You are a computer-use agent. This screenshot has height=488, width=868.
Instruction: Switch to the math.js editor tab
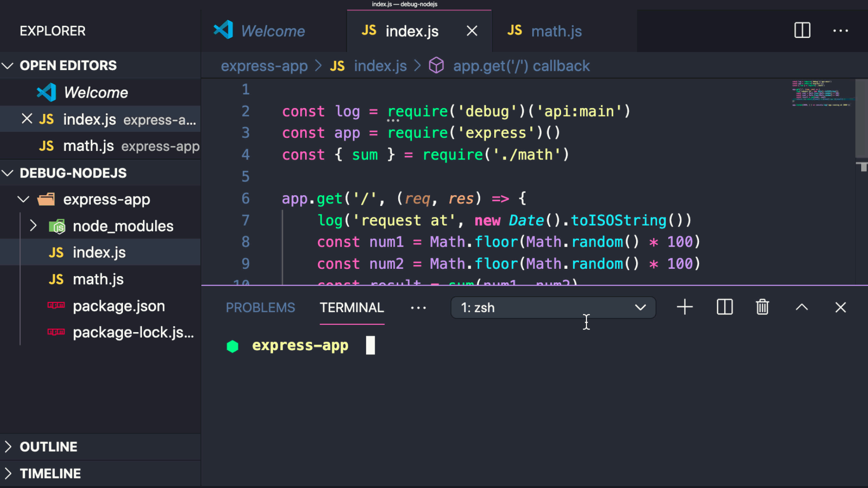pyautogui.click(x=556, y=31)
